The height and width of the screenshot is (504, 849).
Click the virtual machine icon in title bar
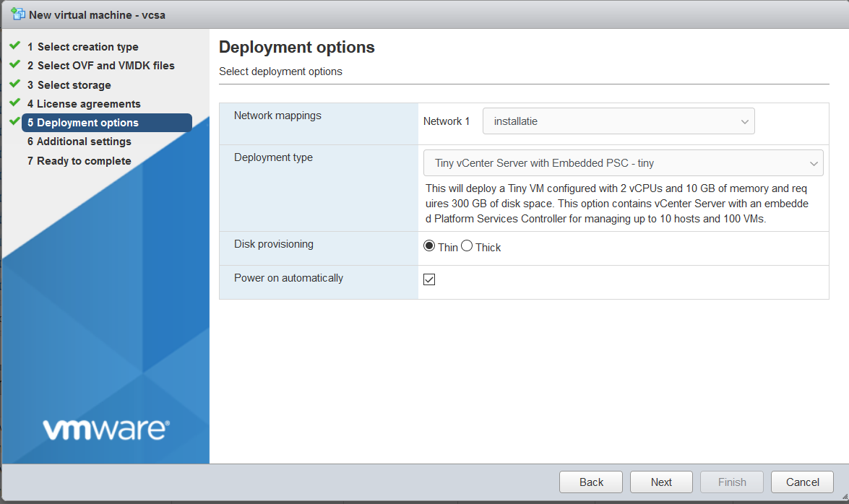click(18, 14)
